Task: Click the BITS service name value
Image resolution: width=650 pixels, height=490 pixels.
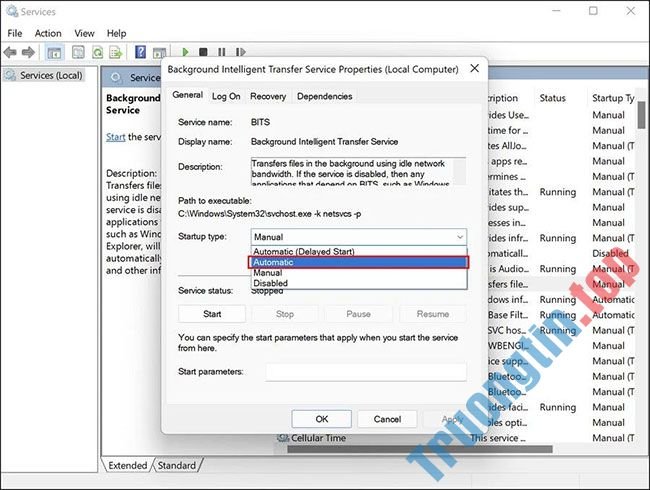Action: 260,122
